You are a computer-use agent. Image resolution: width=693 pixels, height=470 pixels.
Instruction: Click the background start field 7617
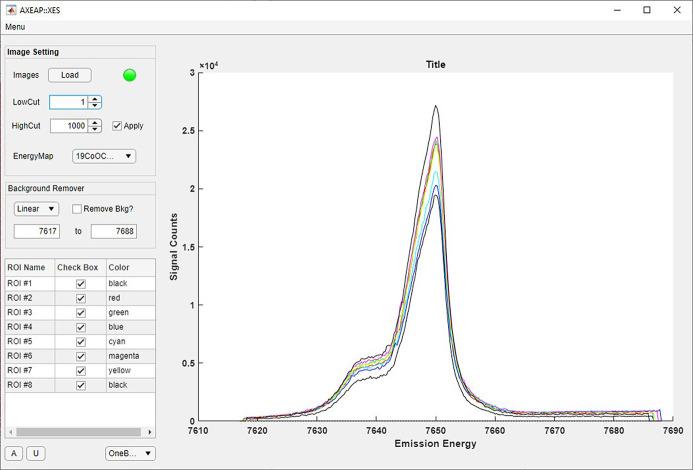click(36, 231)
